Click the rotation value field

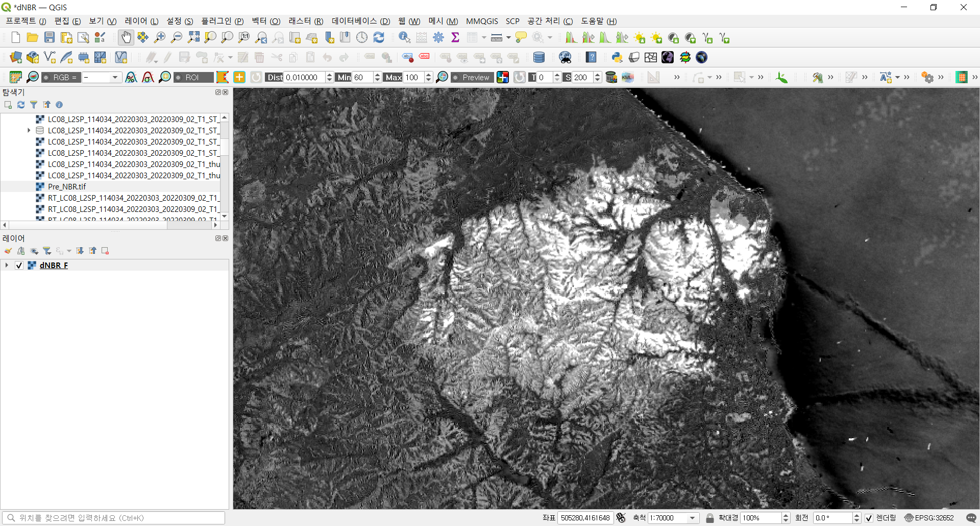tap(833, 518)
